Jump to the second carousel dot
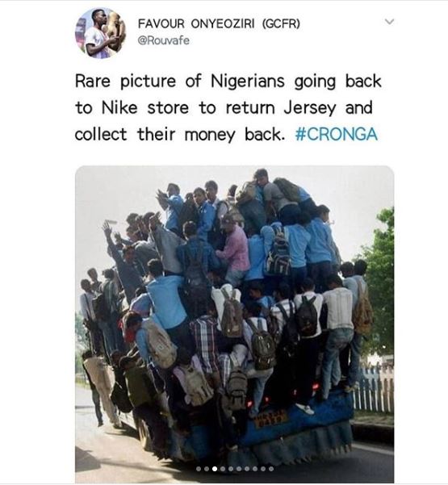448x485 pixels. click(207, 469)
